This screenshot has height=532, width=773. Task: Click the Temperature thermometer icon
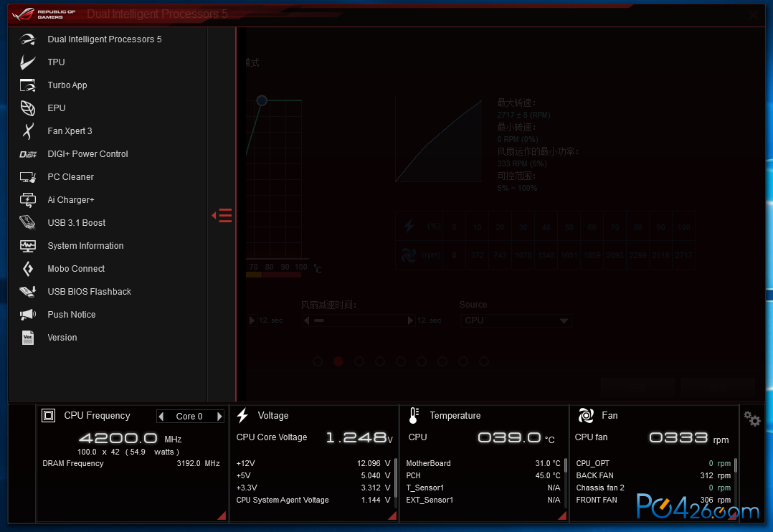pyautogui.click(x=414, y=416)
